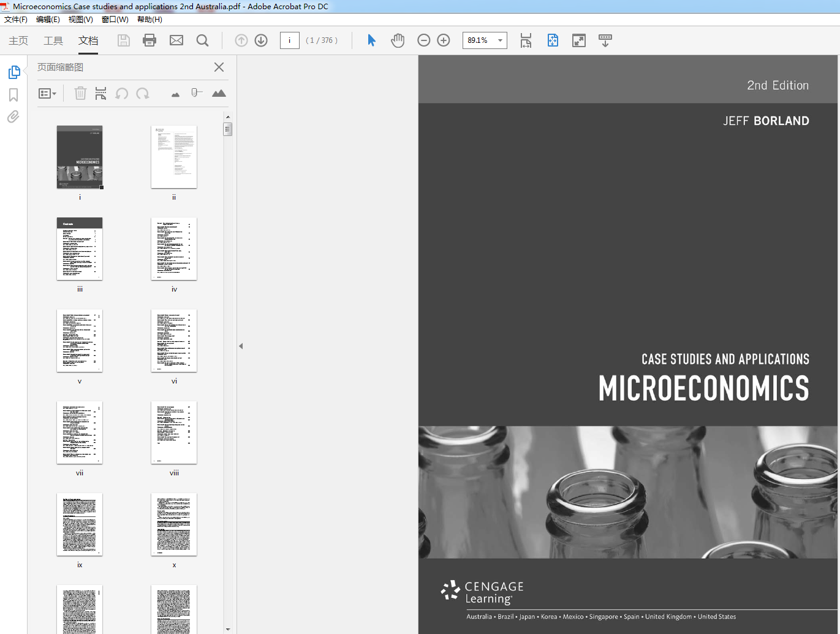
Task: Click the read mode keyboard icon
Action: click(x=605, y=40)
